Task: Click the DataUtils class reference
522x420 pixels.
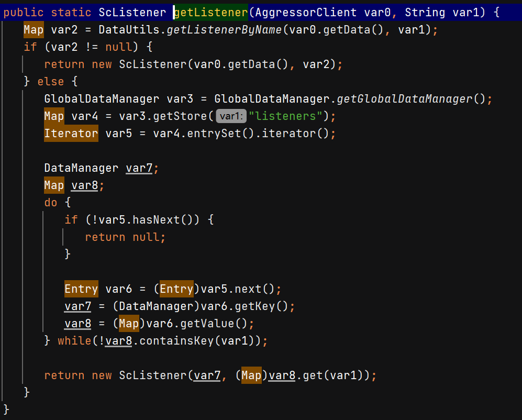Action: (x=129, y=30)
